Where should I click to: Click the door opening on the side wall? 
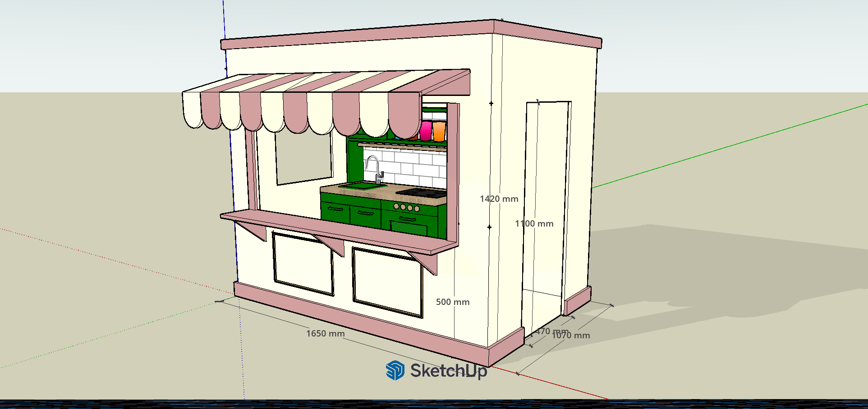click(x=546, y=203)
